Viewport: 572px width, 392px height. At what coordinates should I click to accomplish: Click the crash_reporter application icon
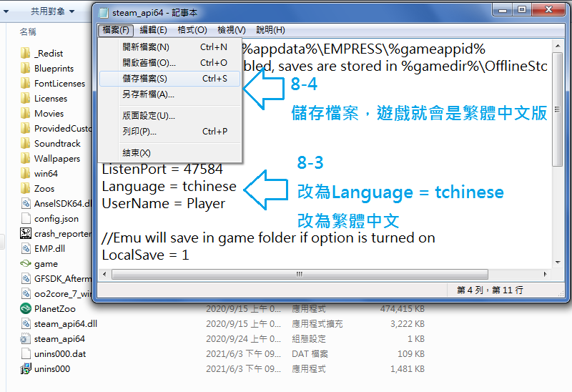click(x=26, y=233)
